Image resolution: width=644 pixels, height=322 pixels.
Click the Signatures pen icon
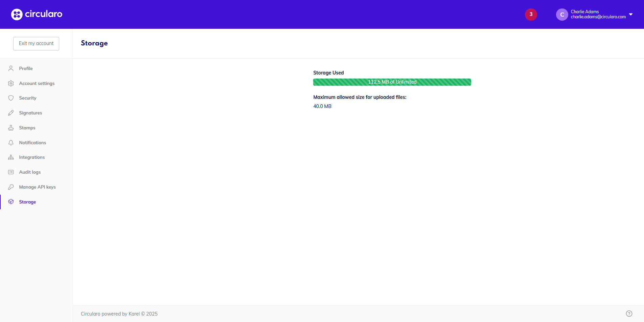(11, 113)
